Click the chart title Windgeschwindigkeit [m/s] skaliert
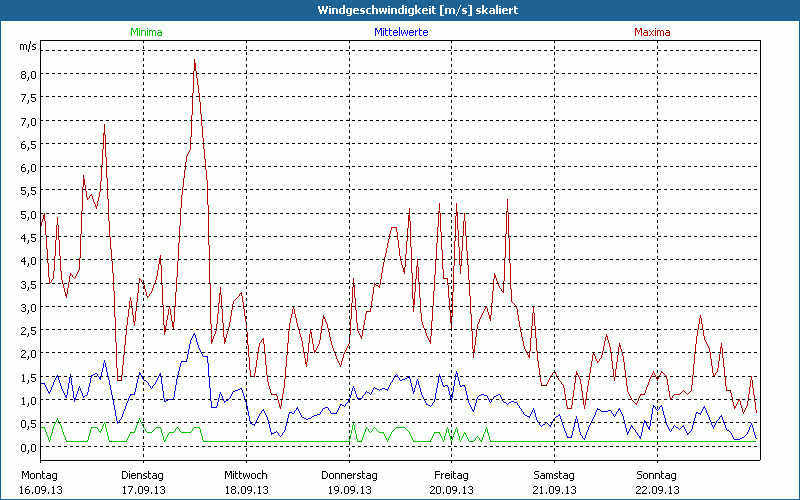Screen dimensions: 800x500 400,10
